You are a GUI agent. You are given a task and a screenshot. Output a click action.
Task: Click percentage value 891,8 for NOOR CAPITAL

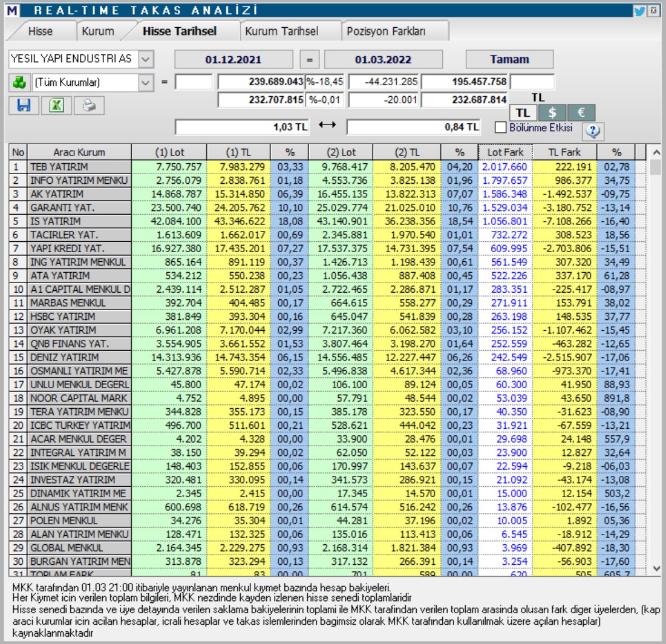tap(617, 398)
